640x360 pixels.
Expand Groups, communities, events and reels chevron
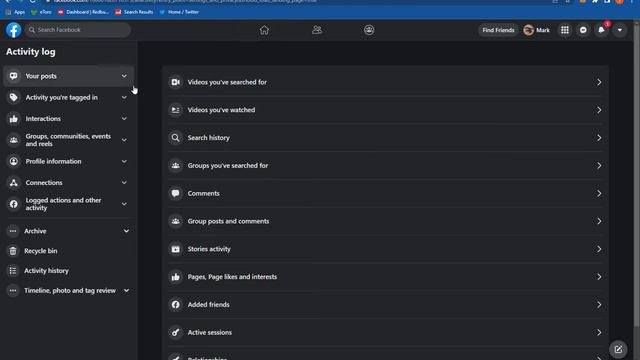(124, 140)
